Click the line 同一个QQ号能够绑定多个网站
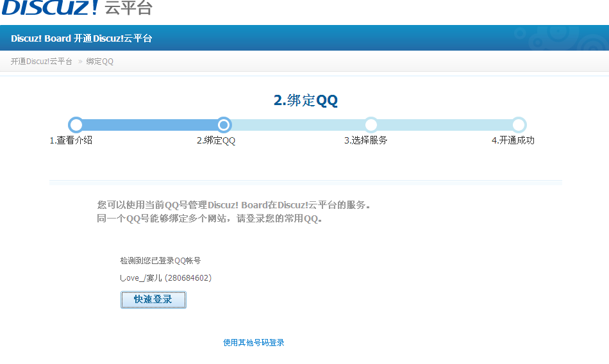The height and width of the screenshot is (364, 609). click(x=210, y=219)
